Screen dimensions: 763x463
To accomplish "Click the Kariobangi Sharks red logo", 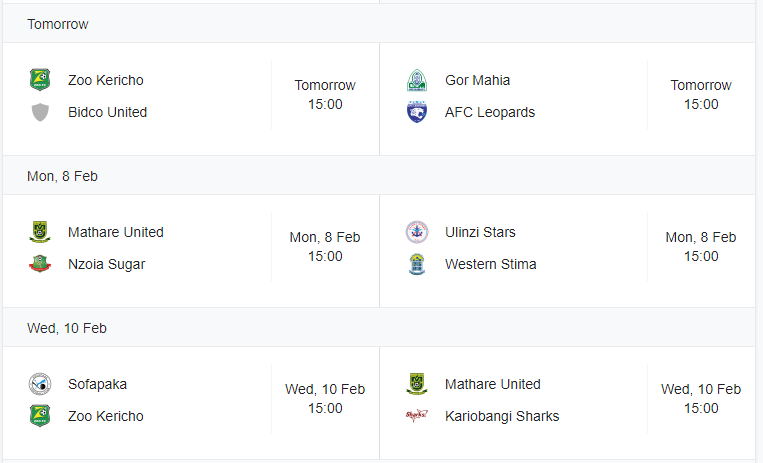I will point(417,416).
